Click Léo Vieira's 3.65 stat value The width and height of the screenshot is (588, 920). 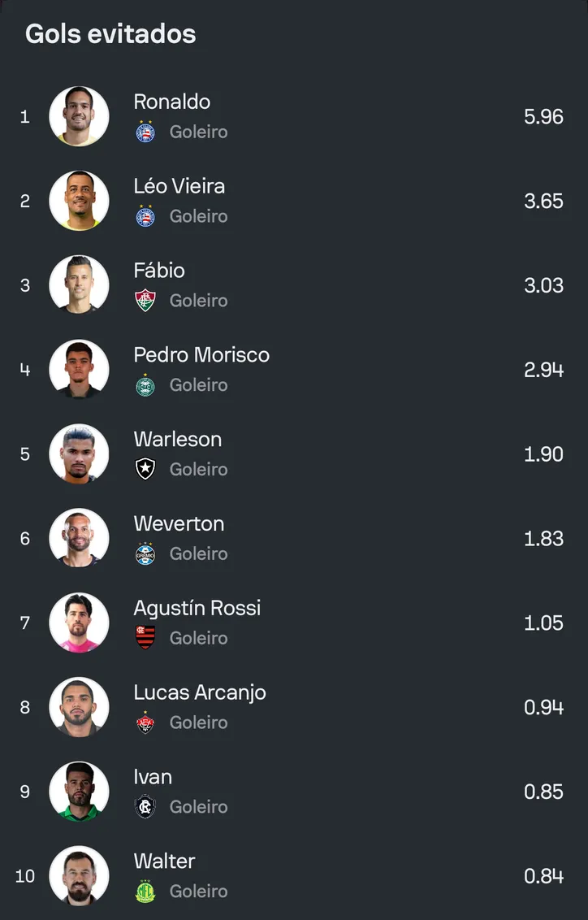point(543,202)
